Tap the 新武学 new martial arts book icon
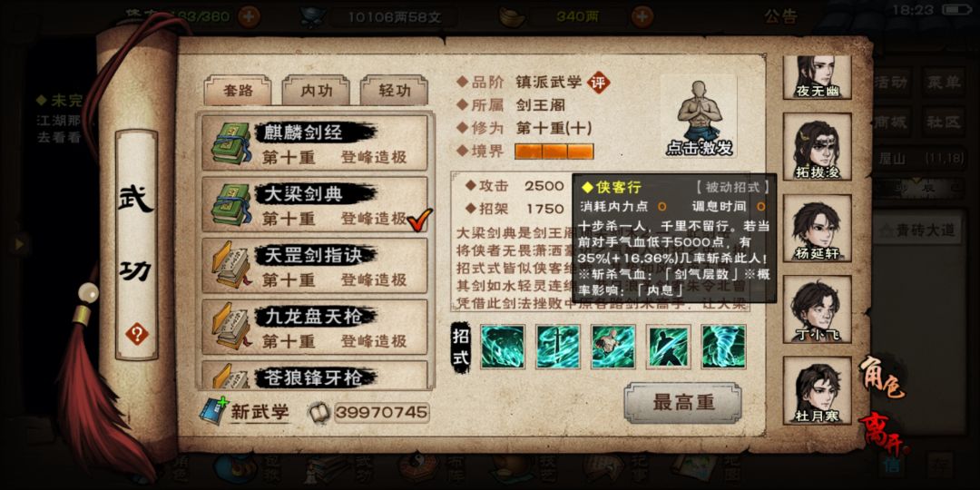 point(214,411)
